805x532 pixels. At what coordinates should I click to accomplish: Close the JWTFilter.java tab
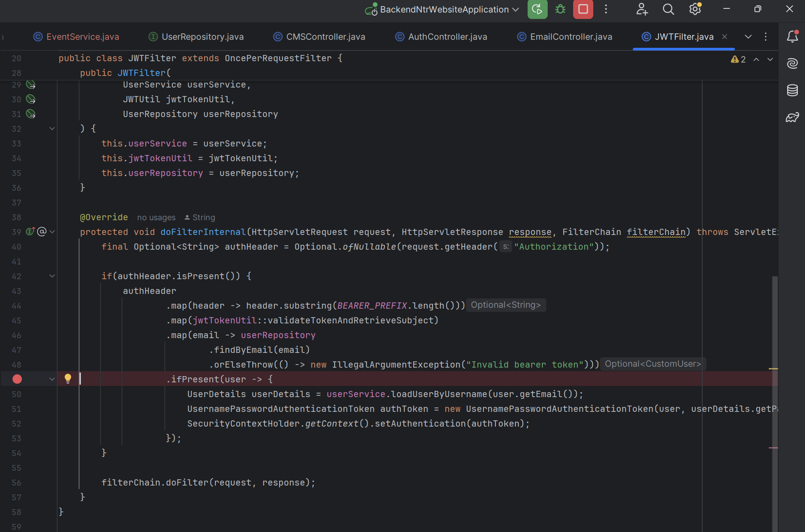[725, 37]
